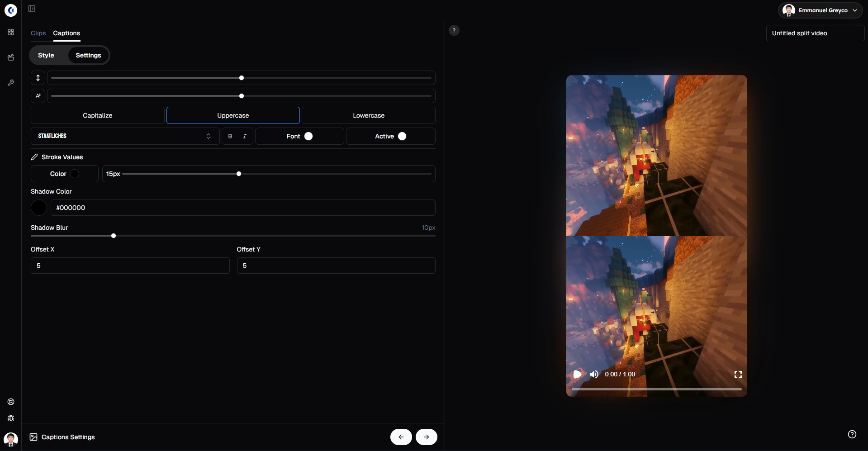Go to the previous step arrow
The image size is (868, 451).
point(401,437)
